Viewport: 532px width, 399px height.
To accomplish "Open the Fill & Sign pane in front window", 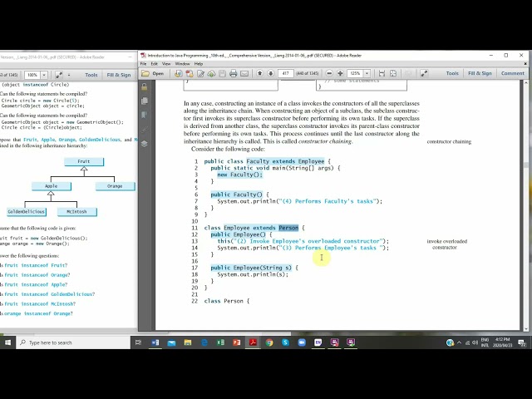I will point(480,73).
